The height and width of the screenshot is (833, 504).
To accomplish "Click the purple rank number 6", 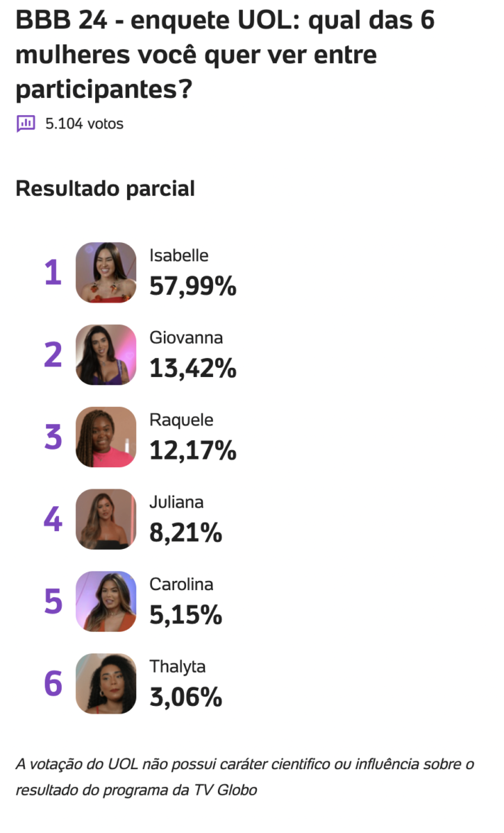I will pyautogui.click(x=53, y=684).
